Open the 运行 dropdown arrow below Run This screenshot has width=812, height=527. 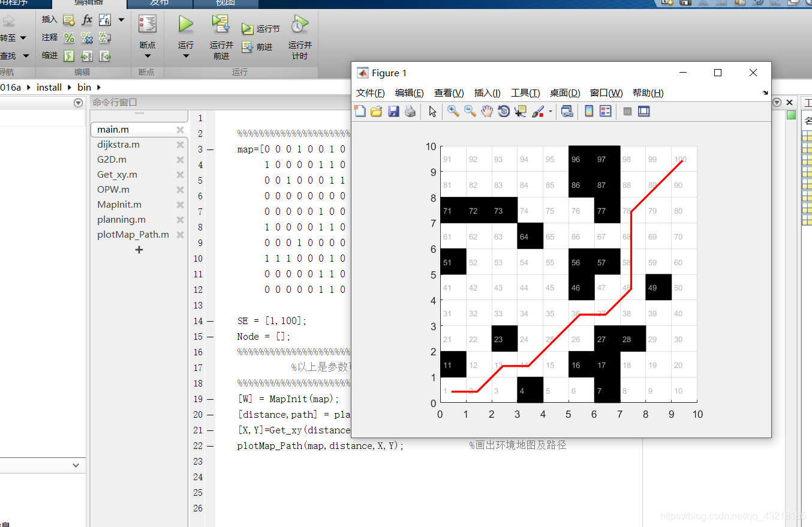pyautogui.click(x=186, y=56)
